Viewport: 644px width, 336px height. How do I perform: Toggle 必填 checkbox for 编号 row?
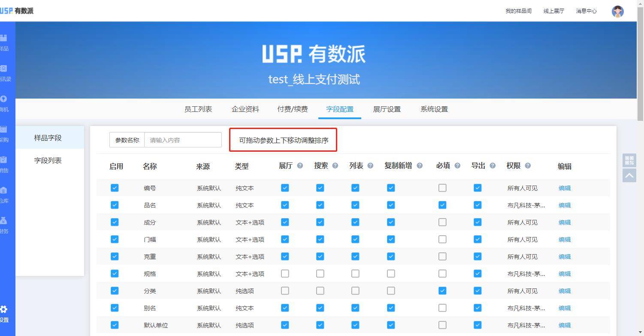tap(442, 188)
